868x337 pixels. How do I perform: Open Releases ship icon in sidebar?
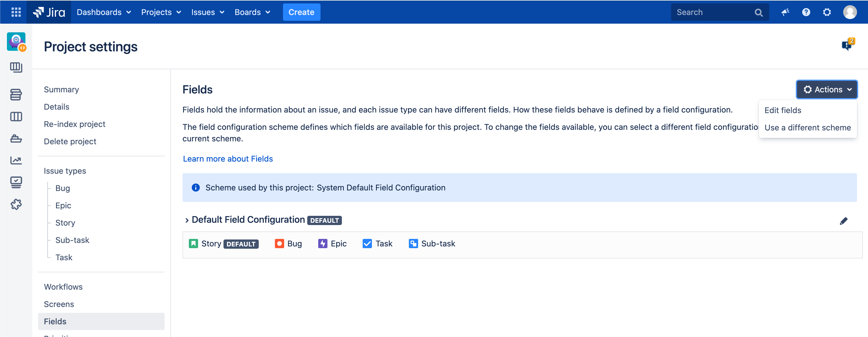(16, 138)
